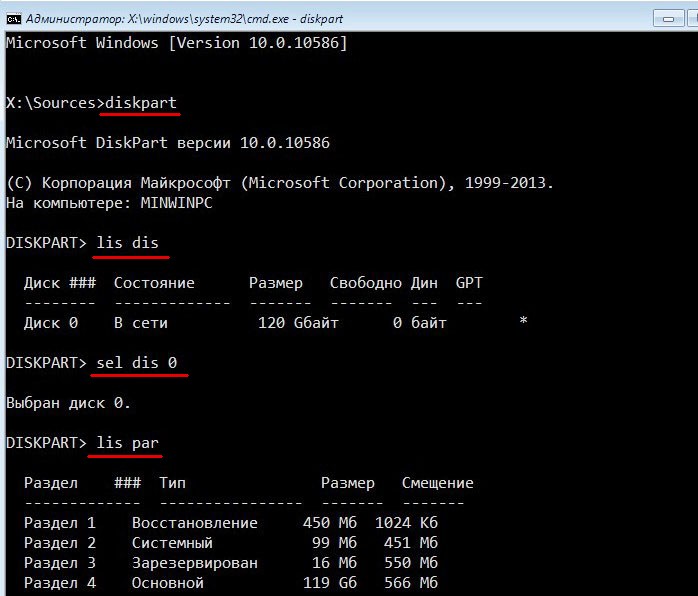
Task: Click the 'sel dis 0' command text
Action: click(x=136, y=363)
